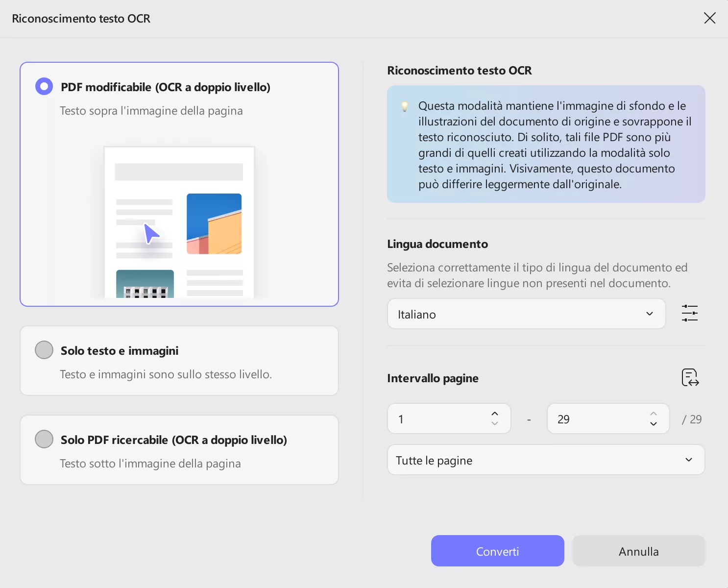Click the document preview illustration
728x588 pixels.
coord(179,222)
